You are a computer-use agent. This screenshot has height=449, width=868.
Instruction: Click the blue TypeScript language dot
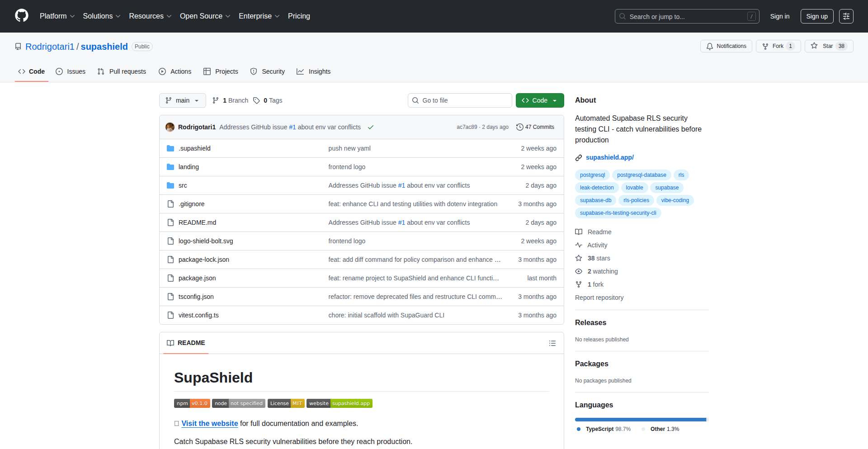(579, 429)
